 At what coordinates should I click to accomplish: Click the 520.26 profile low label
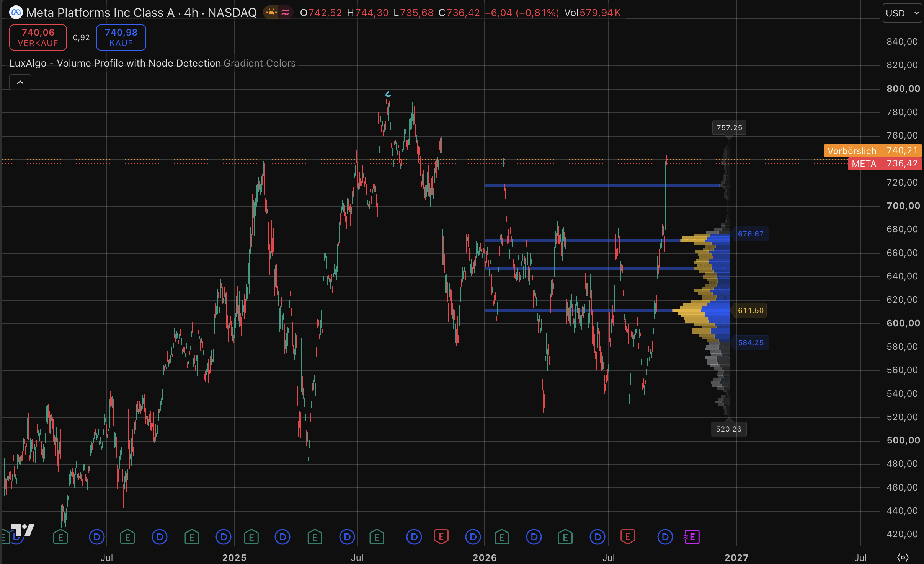(729, 429)
